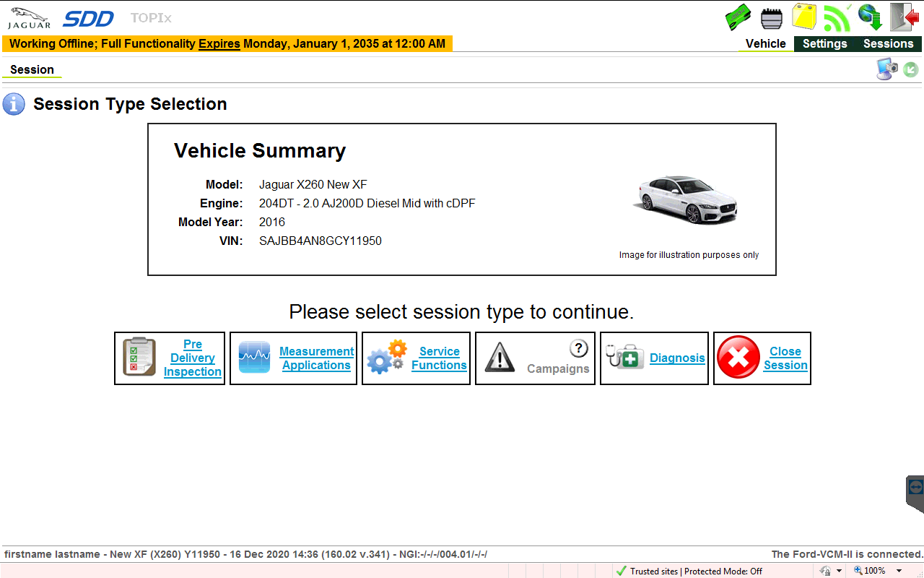Click the Protected Mode: Off status text

(723, 571)
